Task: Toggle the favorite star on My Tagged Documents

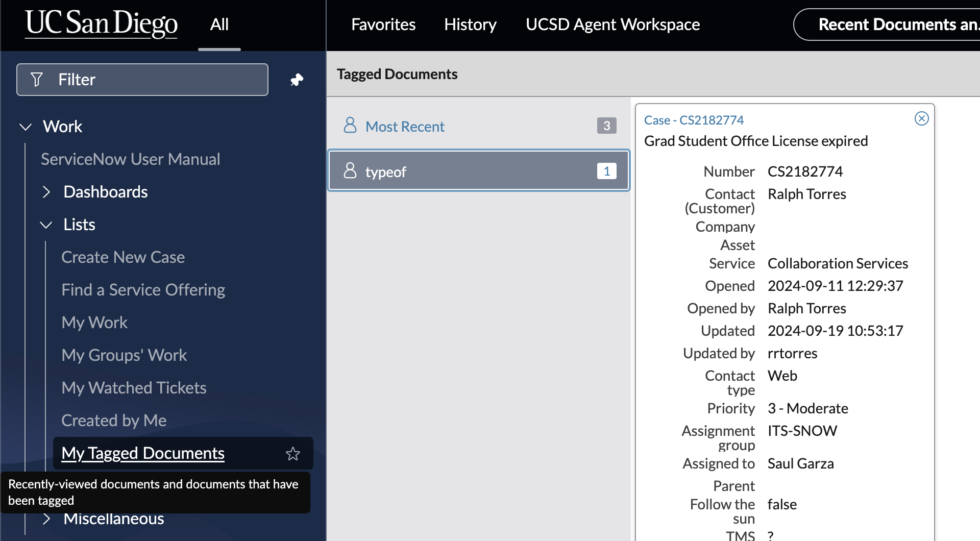Action: point(292,453)
